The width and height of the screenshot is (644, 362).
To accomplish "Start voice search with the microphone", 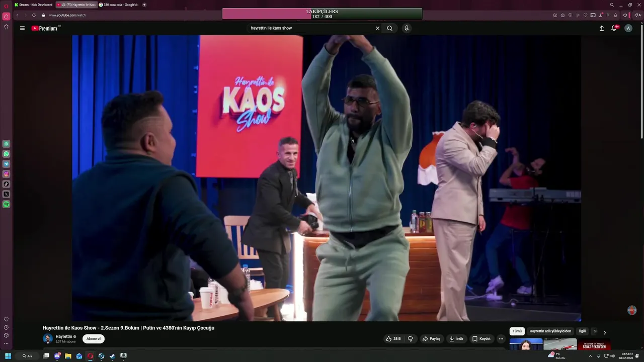I will 407,28.
